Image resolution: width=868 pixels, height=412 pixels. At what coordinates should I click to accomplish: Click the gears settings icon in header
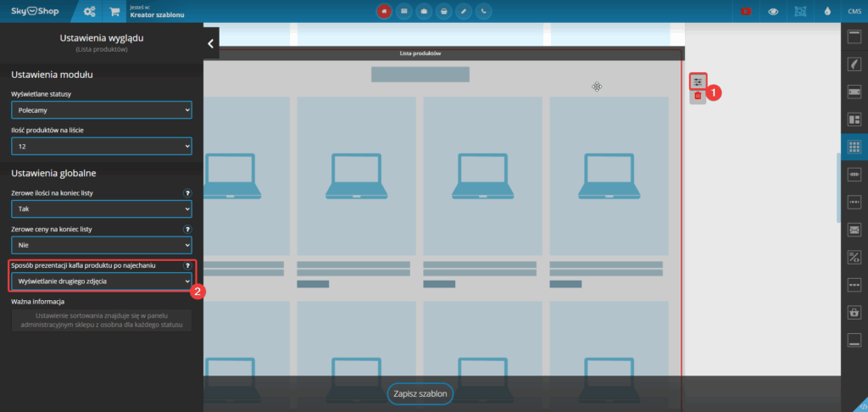coord(88,12)
